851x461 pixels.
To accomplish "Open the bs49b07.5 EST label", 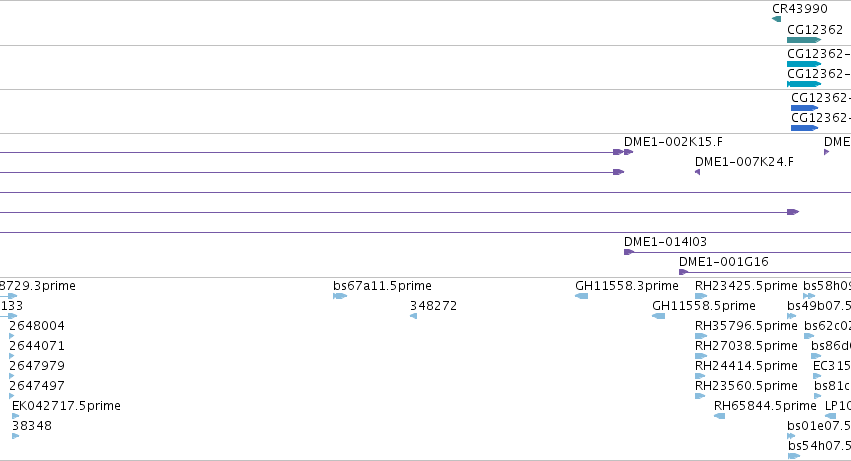I will [x=819, y=306].
